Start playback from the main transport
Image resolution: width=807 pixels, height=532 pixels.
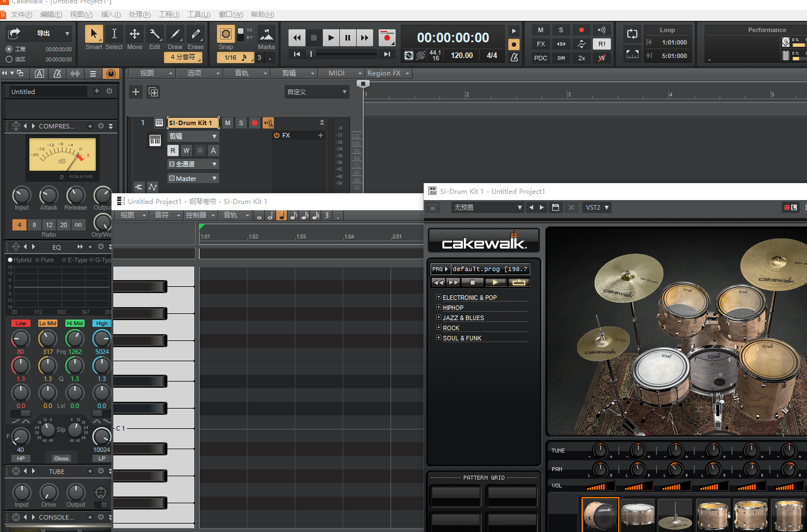pyautogui.click(x=331, y=38)
